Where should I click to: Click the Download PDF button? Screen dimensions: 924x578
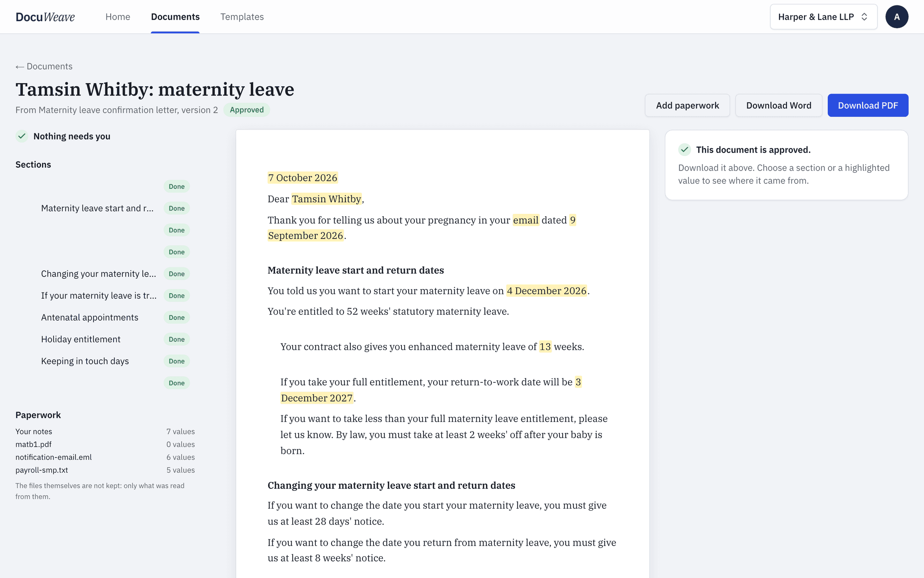868,105
